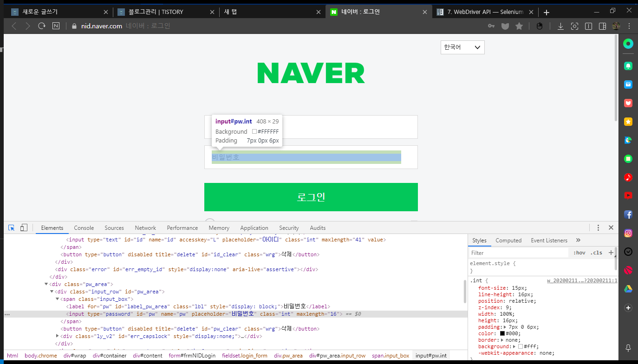638x364 pixels.
Task: Bookmark this page with the star icon
Action: (x=519, y=26)
